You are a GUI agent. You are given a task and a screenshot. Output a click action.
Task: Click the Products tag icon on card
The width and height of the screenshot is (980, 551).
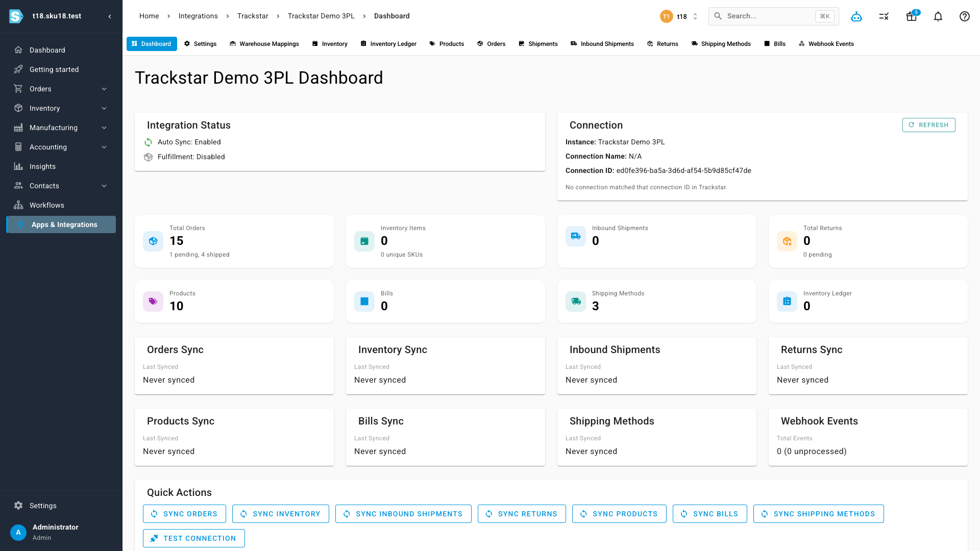(x=153, y=302)
